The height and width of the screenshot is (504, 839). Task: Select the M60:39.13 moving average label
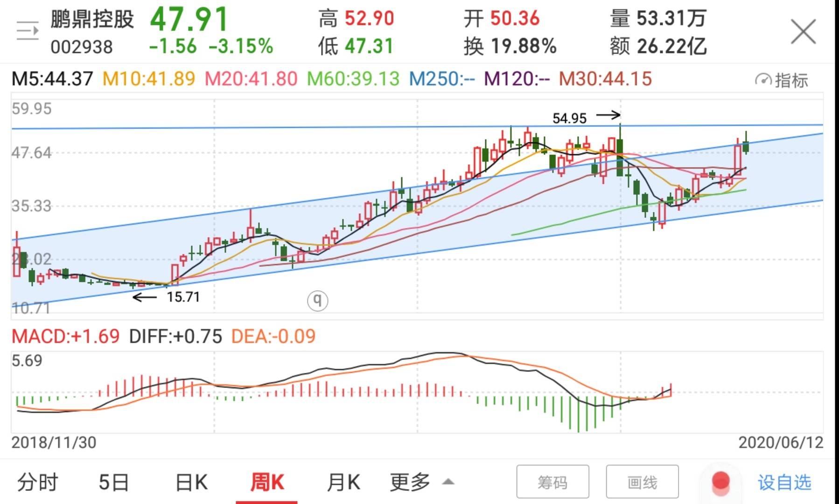[x=353, y=79]
